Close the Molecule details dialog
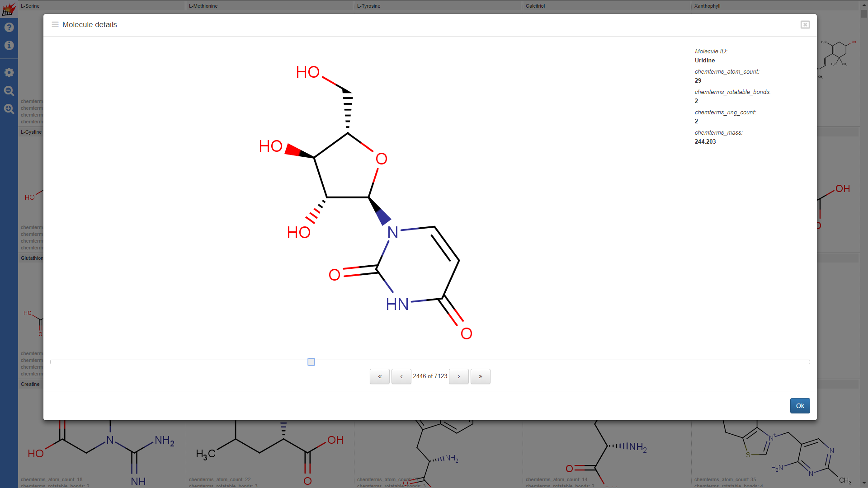Viewport: 868px width, 488px height. click(805, 25)
